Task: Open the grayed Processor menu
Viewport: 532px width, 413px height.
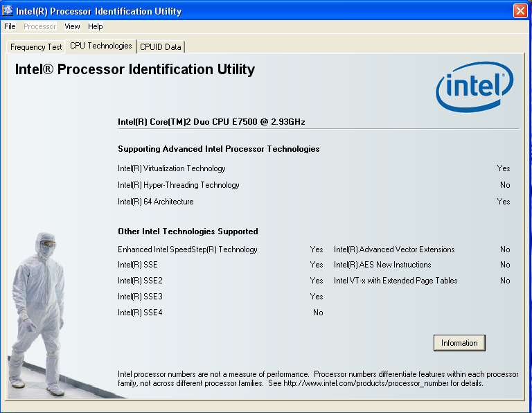Action: click(x=39, y=26)
